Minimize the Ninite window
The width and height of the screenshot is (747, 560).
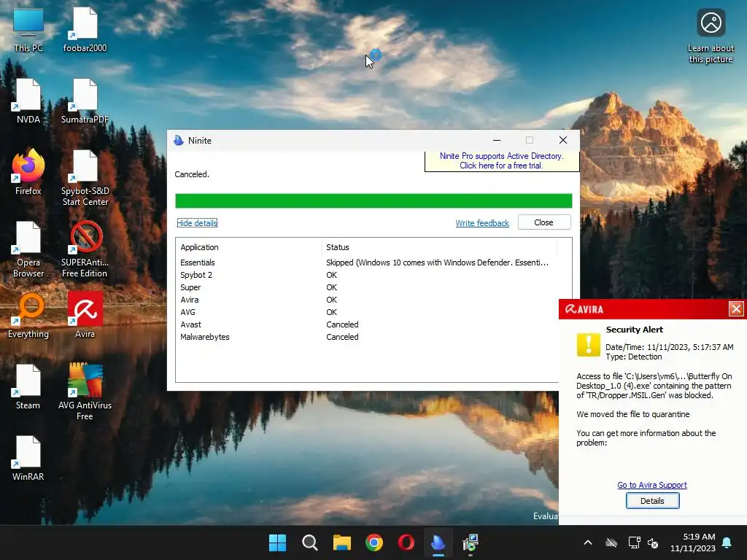pos(497,140)
